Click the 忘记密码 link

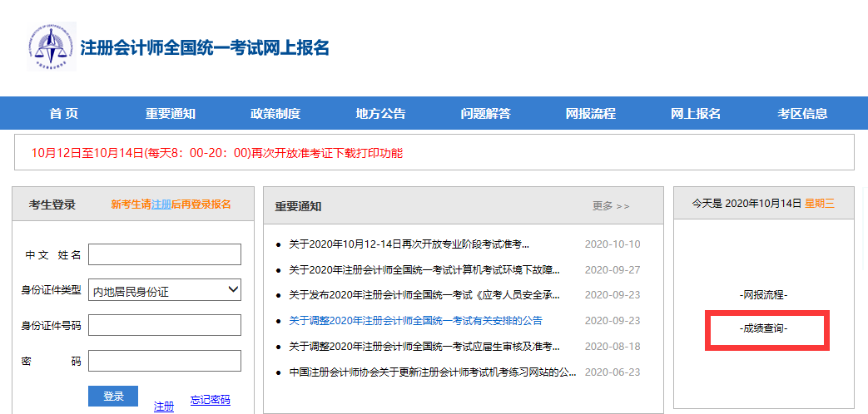tap(210, 401)
